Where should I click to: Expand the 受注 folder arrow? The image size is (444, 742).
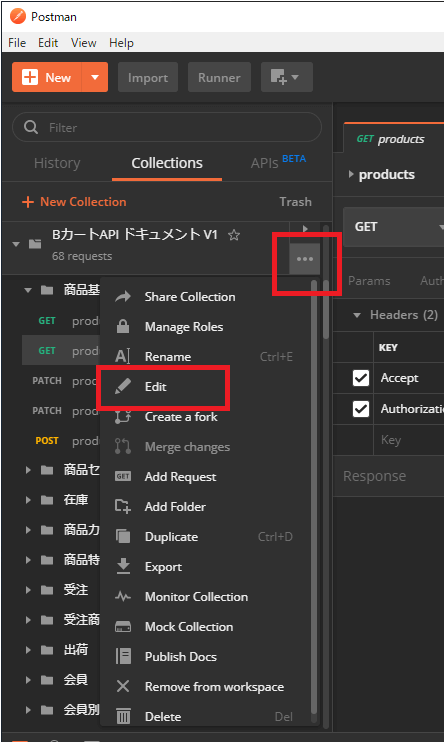(28, 590)
